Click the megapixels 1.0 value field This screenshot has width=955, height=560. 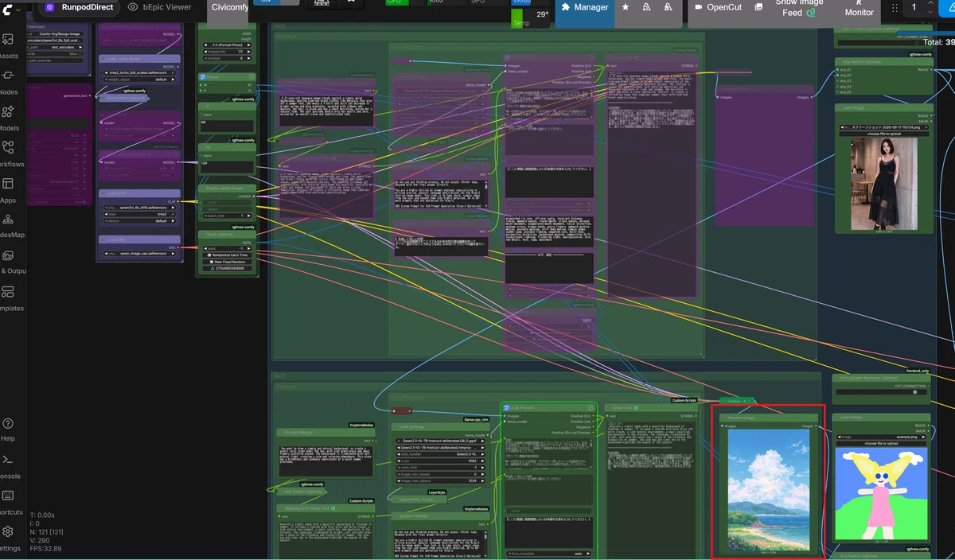[228, 52]
